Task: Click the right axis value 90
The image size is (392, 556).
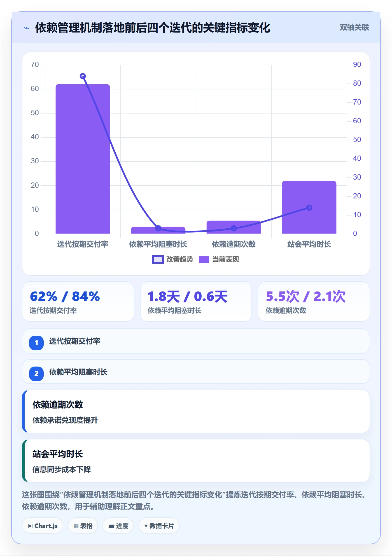Action: (357, 64)
